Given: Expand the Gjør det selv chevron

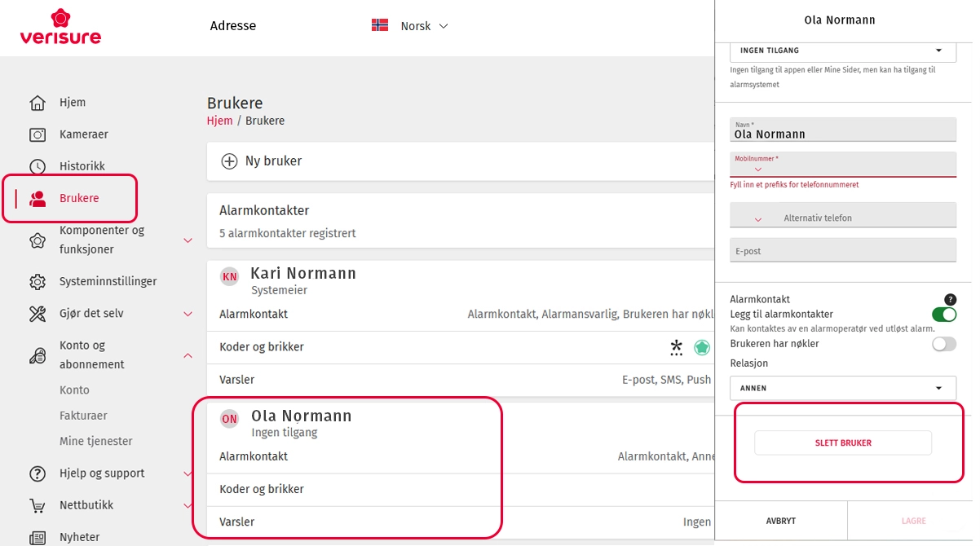Looking at the screenshot, I should (188, 314).
